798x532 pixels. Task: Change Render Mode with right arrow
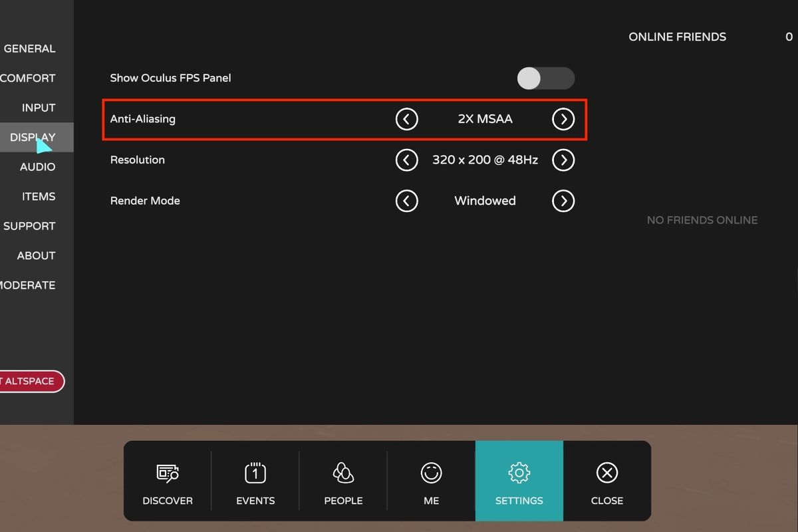[x=563, y=201]
